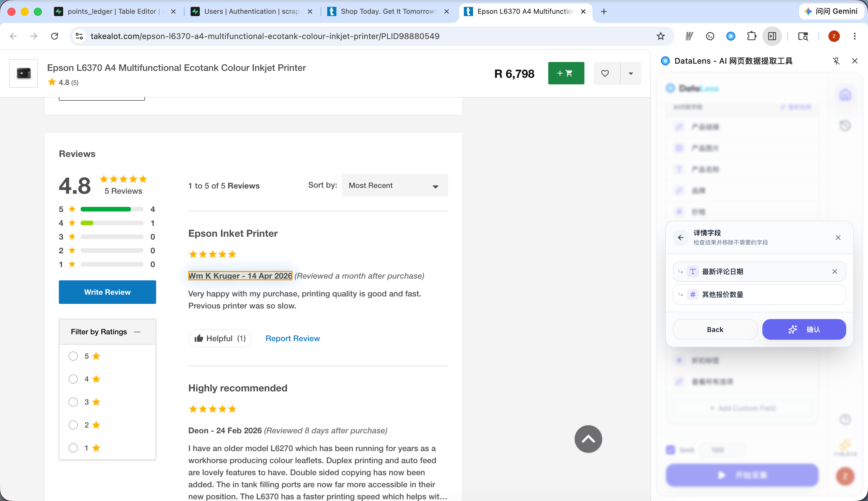Add the Epson printer to cart
This screenshot has width=868, height=501.
[x=566, y=73]
